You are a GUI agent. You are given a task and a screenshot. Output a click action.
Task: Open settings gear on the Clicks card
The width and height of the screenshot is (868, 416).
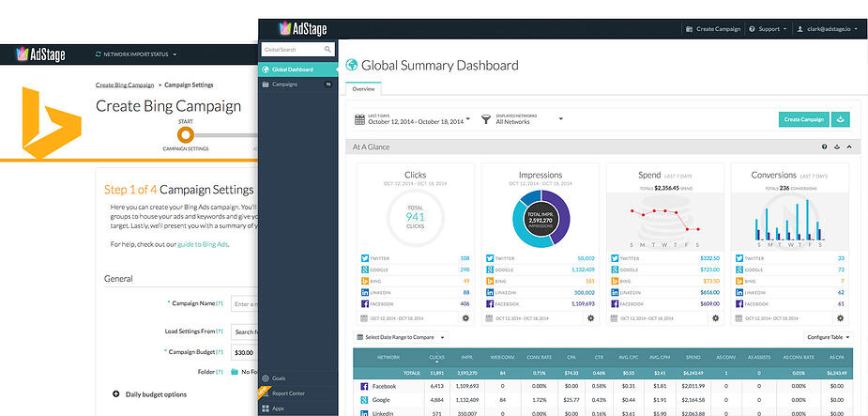465,318
